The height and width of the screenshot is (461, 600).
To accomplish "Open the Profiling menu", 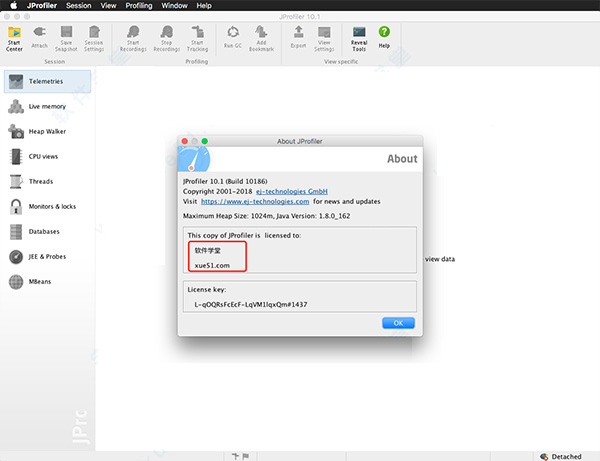I will [139, 5].
